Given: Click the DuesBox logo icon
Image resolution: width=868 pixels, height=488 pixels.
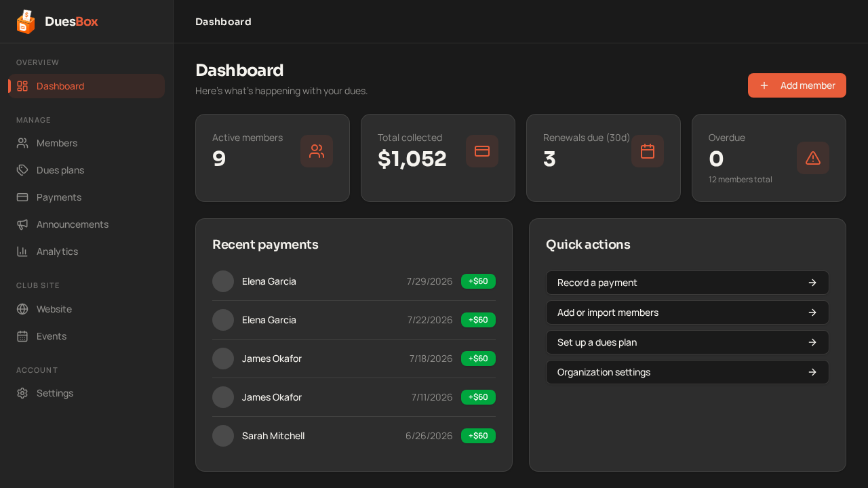Looking at the screenshot, I should coord(26,22).
